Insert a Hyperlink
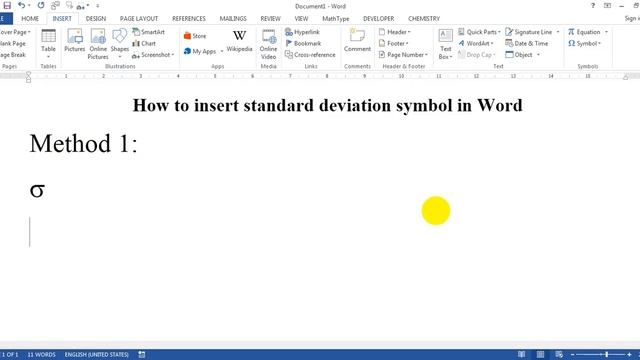The width and height of the screenshot is (640, 360). 302,32
